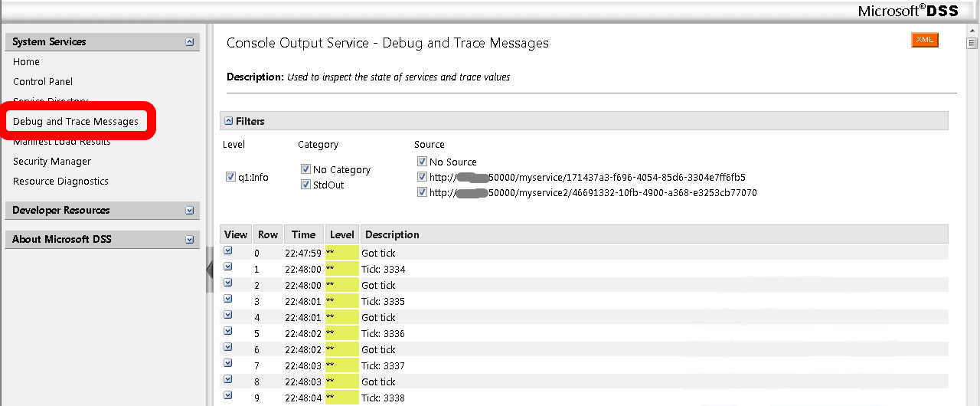
Task: Go to Resource Diagnostics link
Action: (x=60, y=182)
